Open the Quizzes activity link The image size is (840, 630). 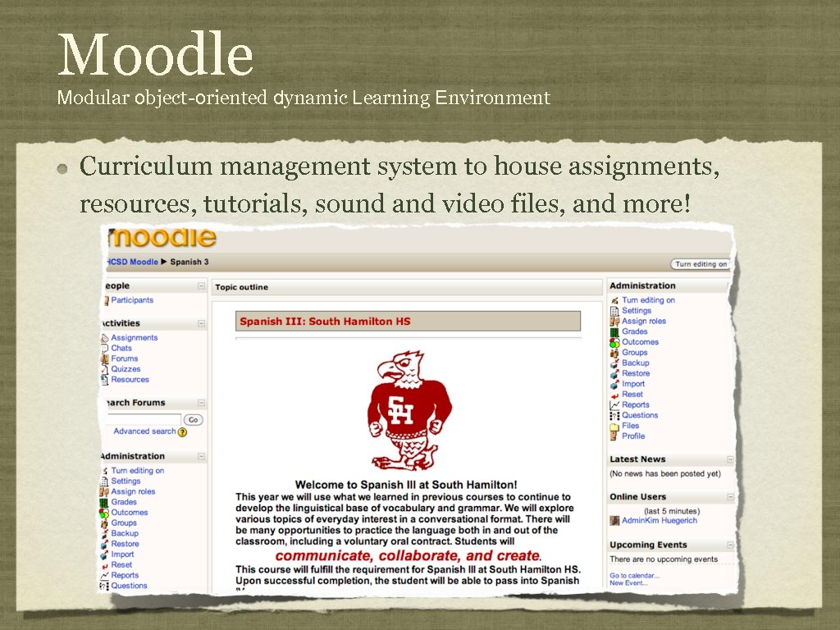pyautogui.click(x=126, y=369)
